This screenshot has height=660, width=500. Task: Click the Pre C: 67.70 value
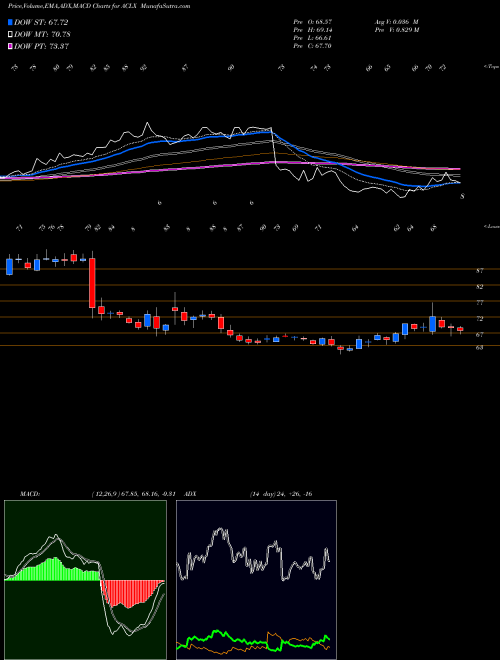pyautogui.click(x=313, y=46)
